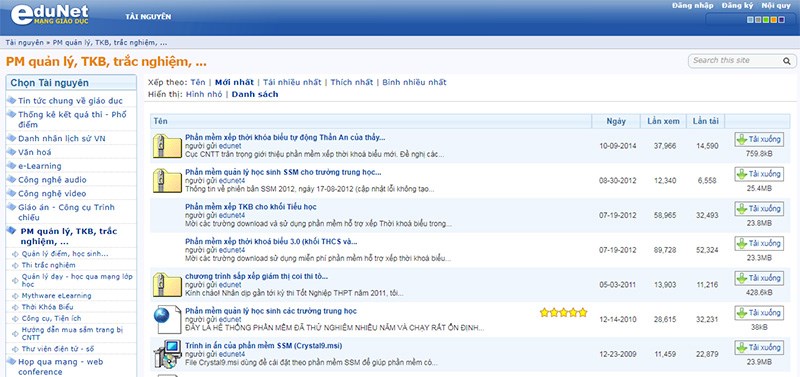
Task: Open Phần mềm xếp TKB cho khối Tiểu học
Action: click(251, 207)
